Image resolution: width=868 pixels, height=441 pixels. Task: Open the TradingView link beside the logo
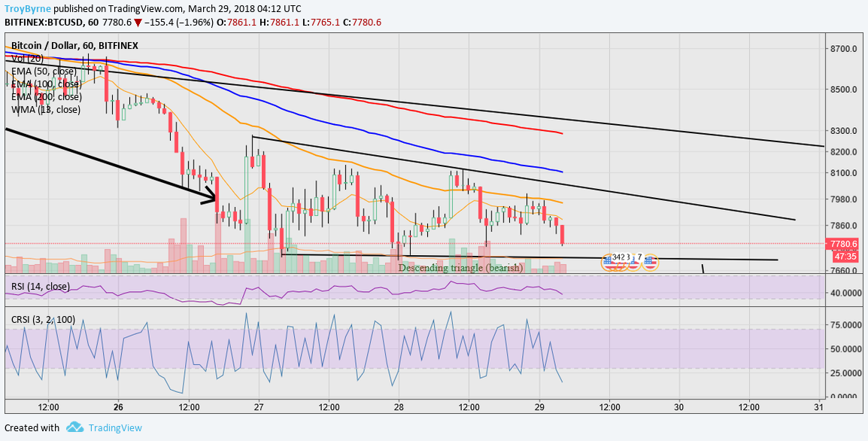[115, 427]
